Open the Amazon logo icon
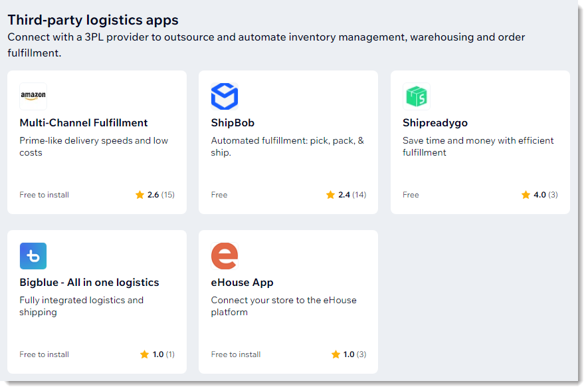588x391 pixels. coord(33,96)
